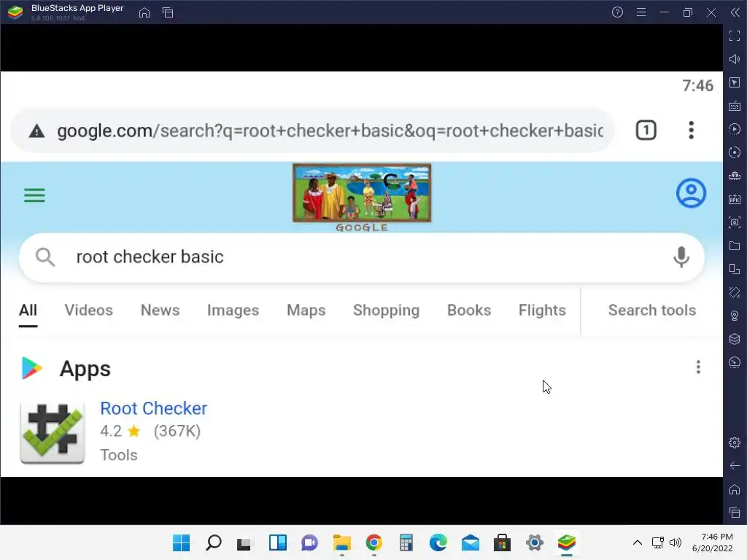Open the Root Checker link
Image resolution: width=747 pixels, height=560 pixels.
pos(154,408)
